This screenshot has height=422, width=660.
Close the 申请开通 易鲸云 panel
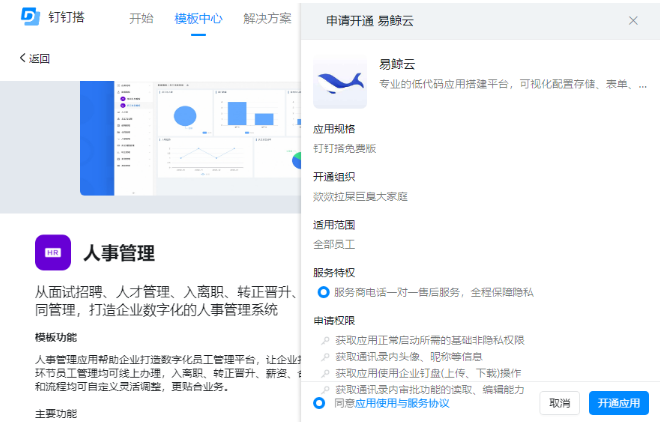click(x=633, y=21)
